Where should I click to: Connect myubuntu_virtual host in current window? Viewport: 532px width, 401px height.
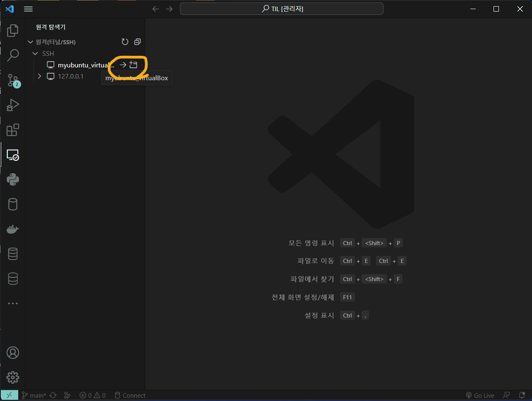click(x=123, y=65)
